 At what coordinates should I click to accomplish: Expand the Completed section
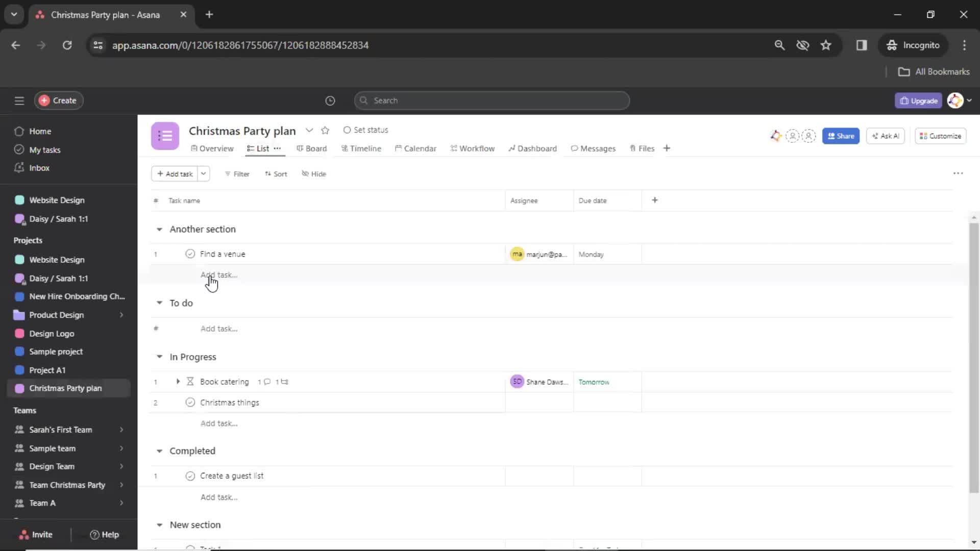(160, 451)
